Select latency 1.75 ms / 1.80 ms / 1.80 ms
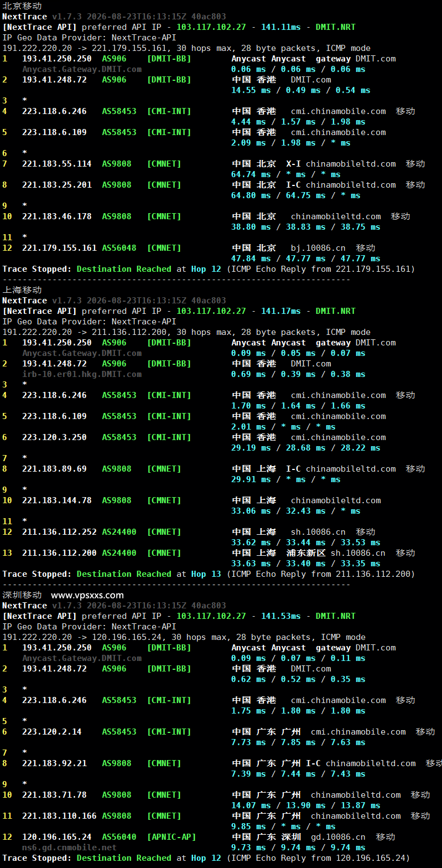This screenshot has height=868, width=442. coord(298,711)
